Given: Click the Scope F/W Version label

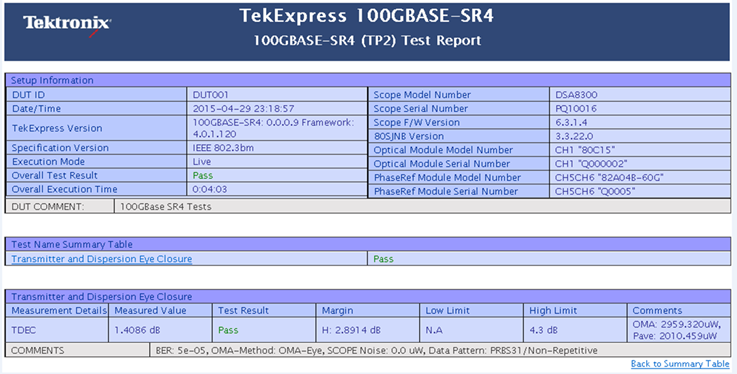Looking at the screenshot, I should [416, 122].
